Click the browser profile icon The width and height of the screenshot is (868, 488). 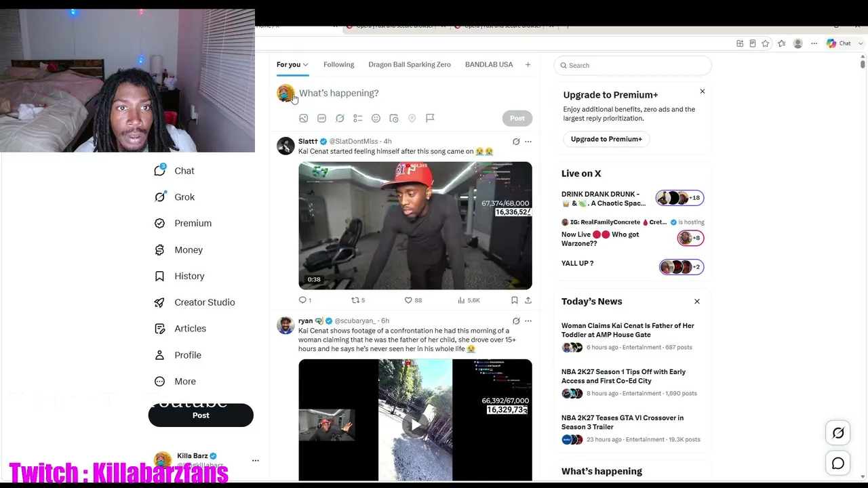pos(798,43)
